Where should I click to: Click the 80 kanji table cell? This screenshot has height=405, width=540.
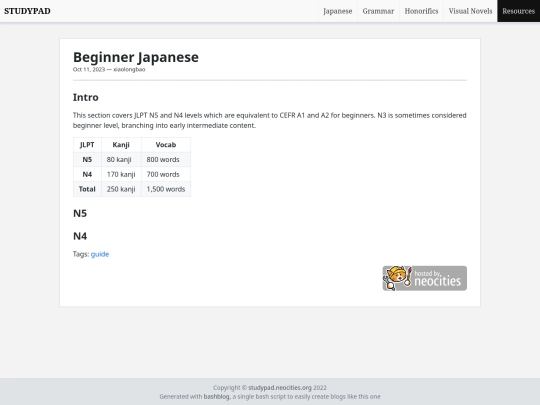[121, 159]
